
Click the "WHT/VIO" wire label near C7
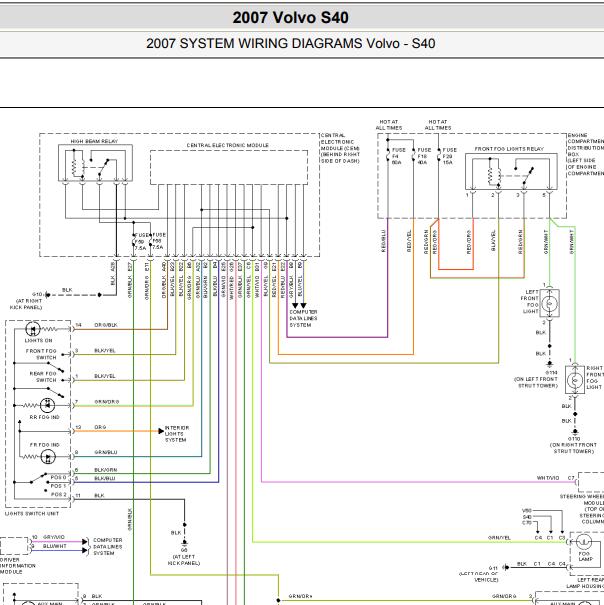[x=548, y=478]
